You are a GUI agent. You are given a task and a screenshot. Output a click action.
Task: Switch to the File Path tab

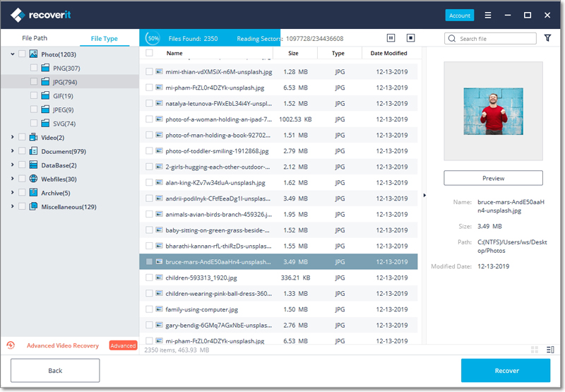pos(35,38)
